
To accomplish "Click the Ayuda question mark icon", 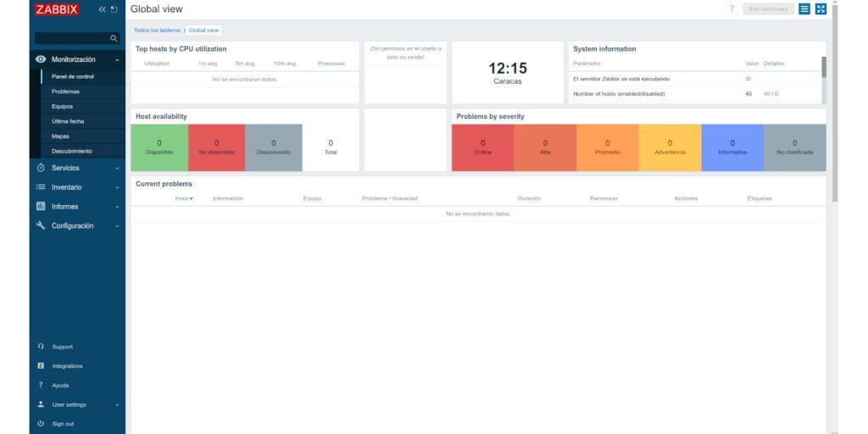I will 41,386.
